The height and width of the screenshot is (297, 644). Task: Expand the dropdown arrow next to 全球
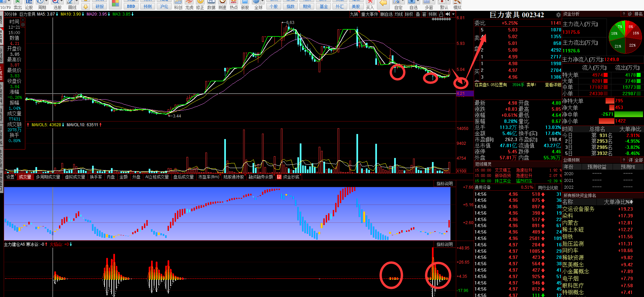(262, 2)
